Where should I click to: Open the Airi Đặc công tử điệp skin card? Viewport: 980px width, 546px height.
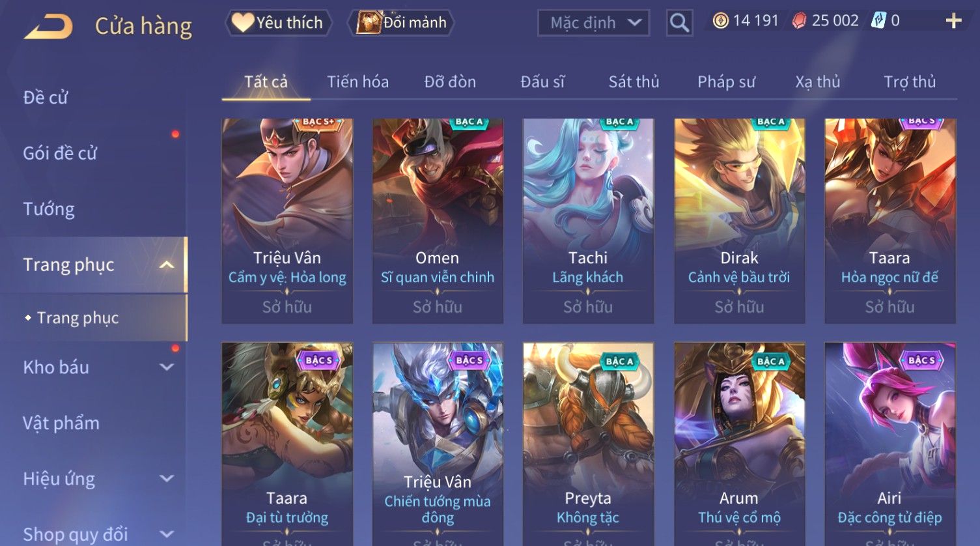coord(889,444)
